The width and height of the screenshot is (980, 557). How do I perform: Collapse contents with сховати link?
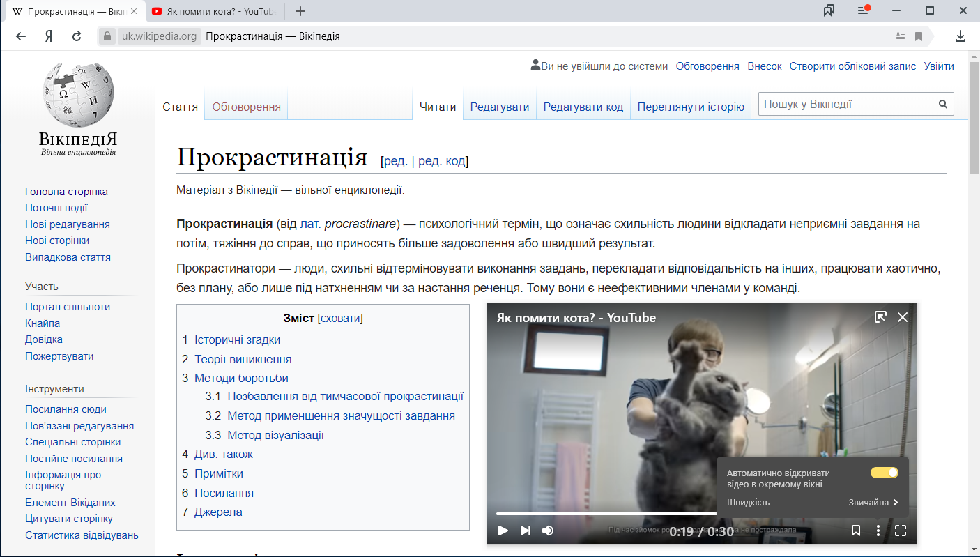[x=340, y=318]
